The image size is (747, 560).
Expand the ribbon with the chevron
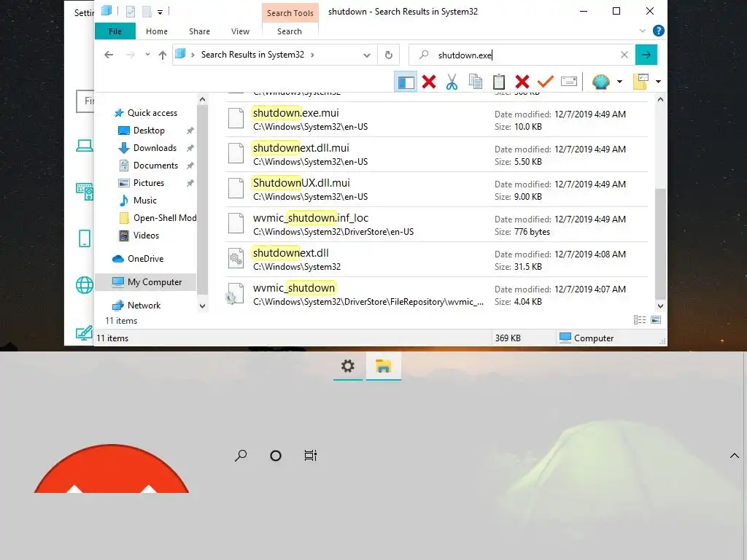tap(642, 31)
